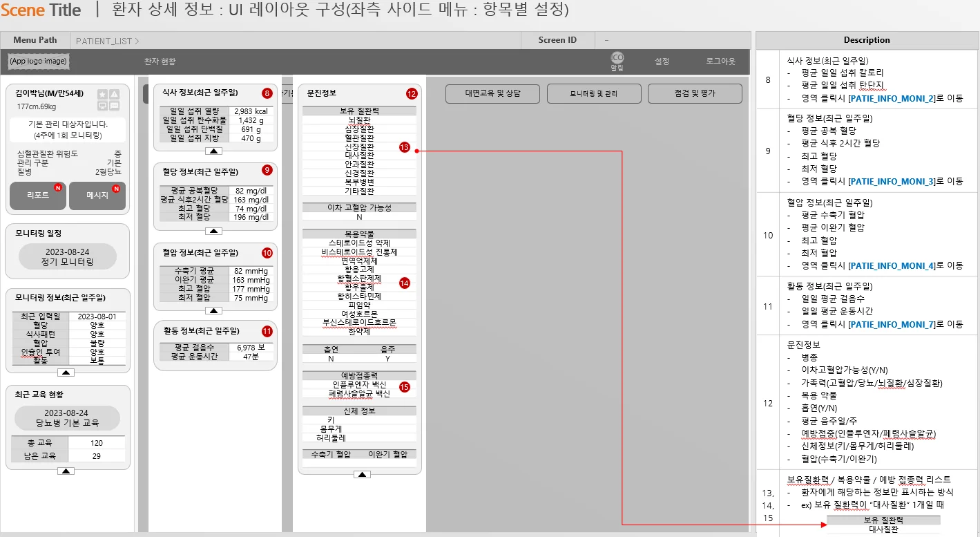Select 스테로이드성 약제 in 복용약물 list

coord(359,243)
